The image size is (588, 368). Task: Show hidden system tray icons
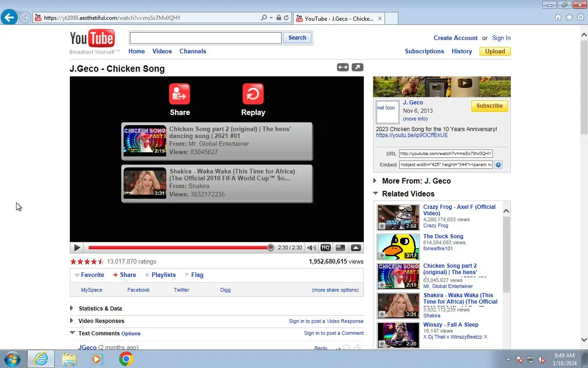click(x=508, y=359)
